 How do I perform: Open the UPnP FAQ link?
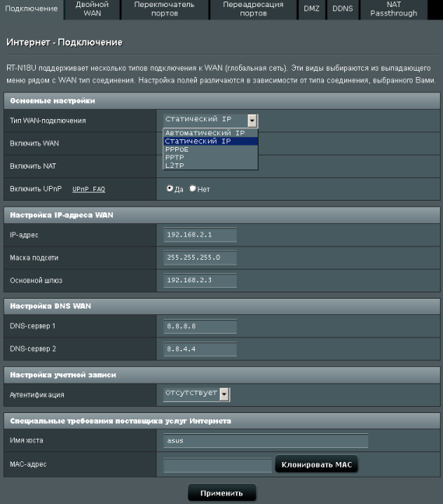tap(89, 189)
